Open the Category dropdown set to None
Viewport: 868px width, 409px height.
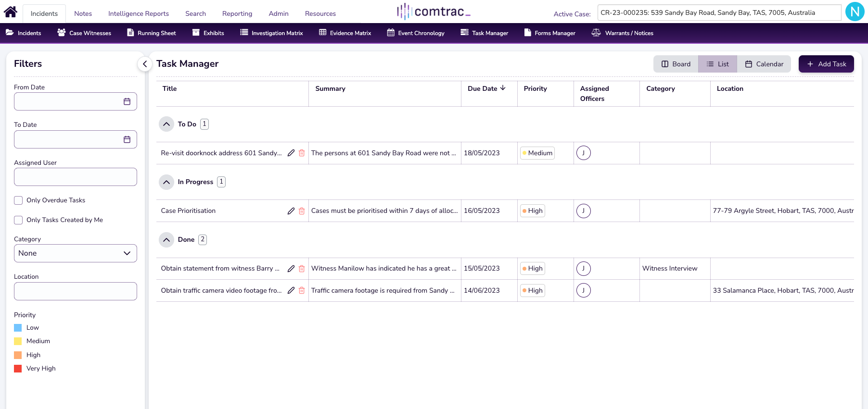pyautogui.click(x=76, y=253)
